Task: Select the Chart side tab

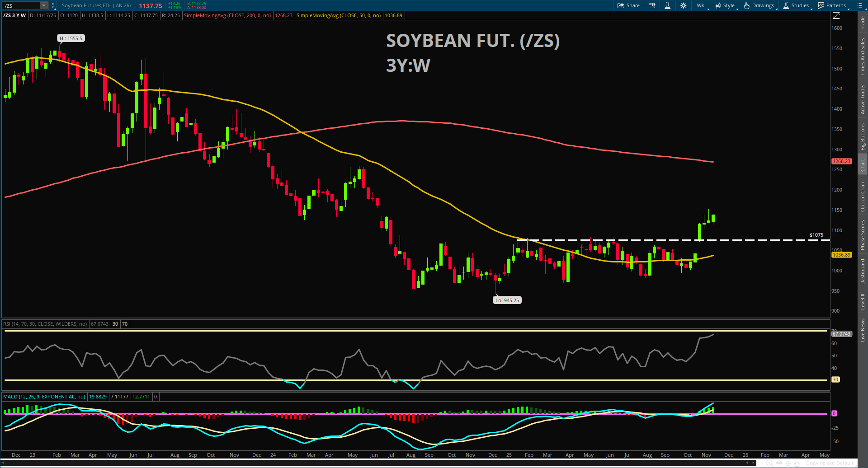Action: 863,165
